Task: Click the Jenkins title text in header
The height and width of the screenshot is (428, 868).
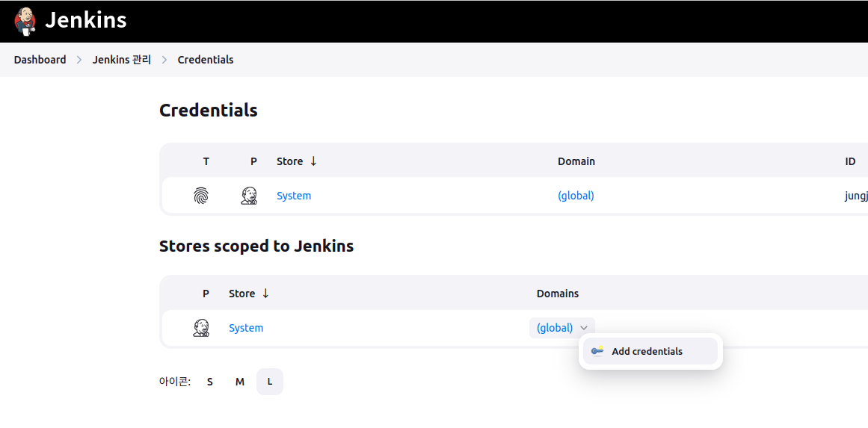Action: (x=86, y=20)
